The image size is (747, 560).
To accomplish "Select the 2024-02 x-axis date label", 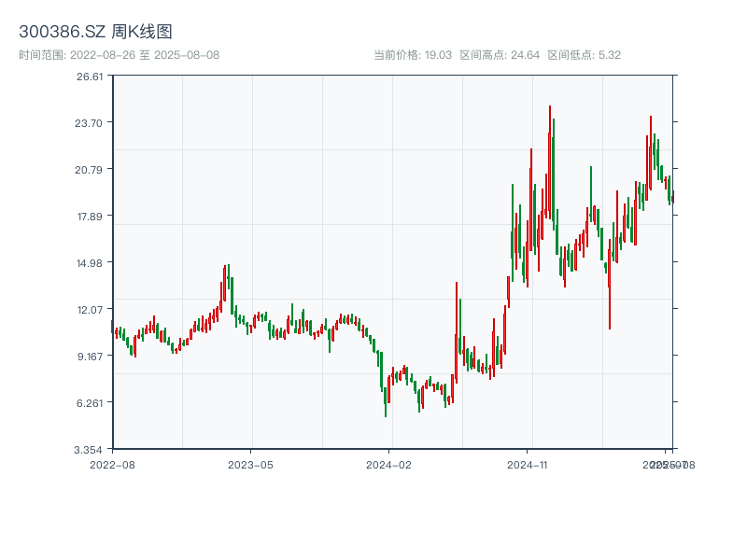I will pyautogui.click(x=389, y=464).
